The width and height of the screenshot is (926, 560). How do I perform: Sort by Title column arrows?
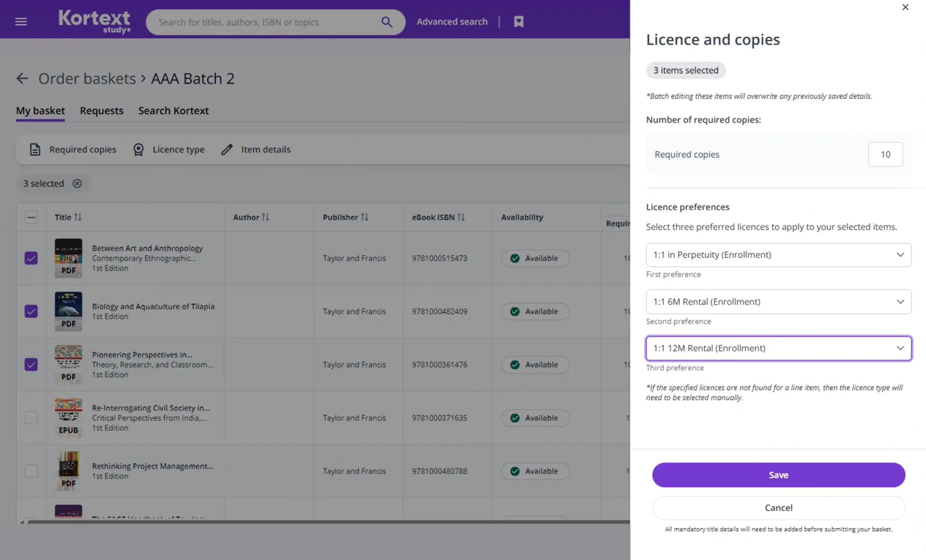78,217
